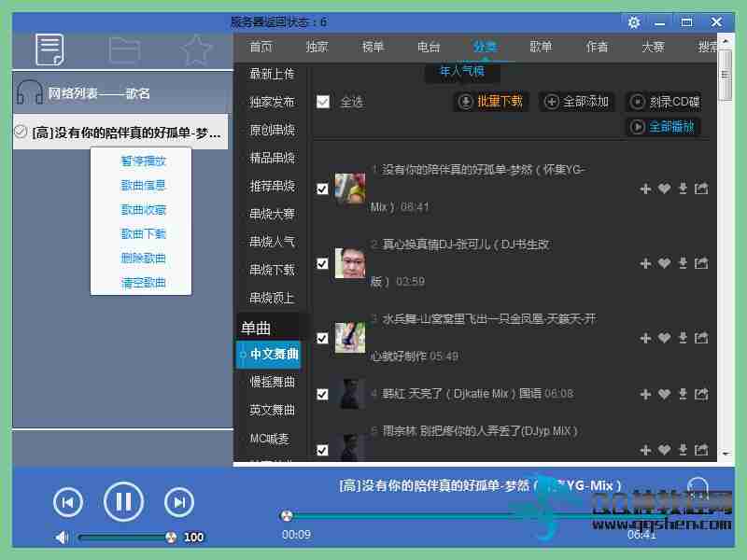Choose 删除歌曲 in the context menu

pos(143,259)
